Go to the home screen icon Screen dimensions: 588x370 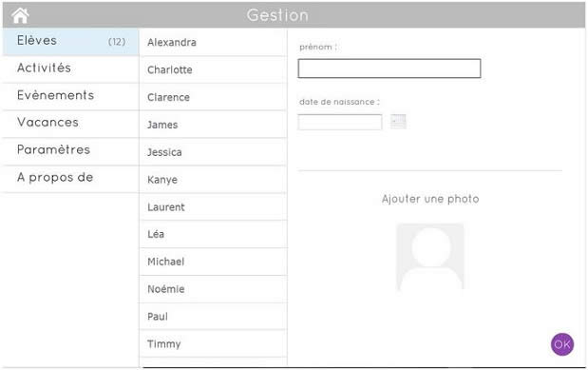20,15
